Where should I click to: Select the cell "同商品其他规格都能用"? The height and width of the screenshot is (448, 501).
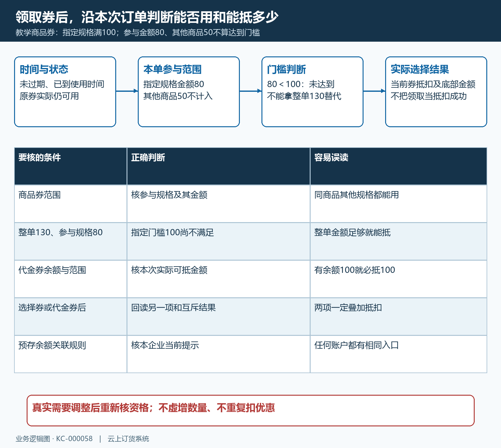(x=398, y=204)
